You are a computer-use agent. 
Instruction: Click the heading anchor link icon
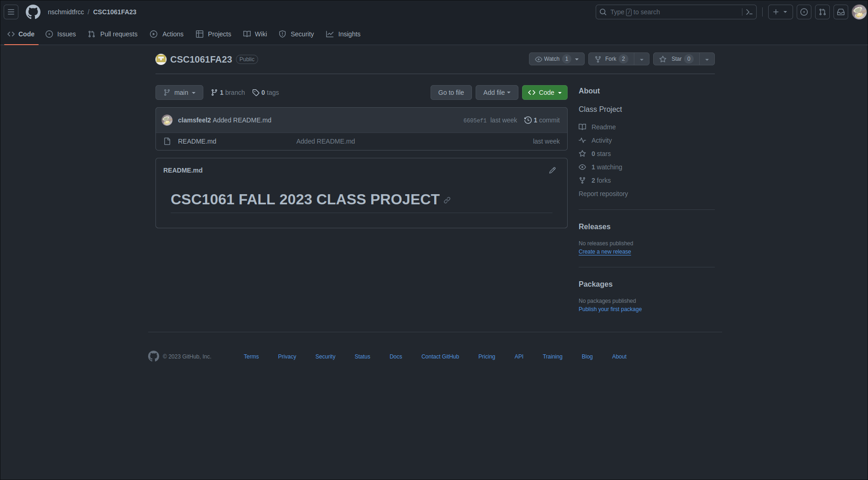447,200
